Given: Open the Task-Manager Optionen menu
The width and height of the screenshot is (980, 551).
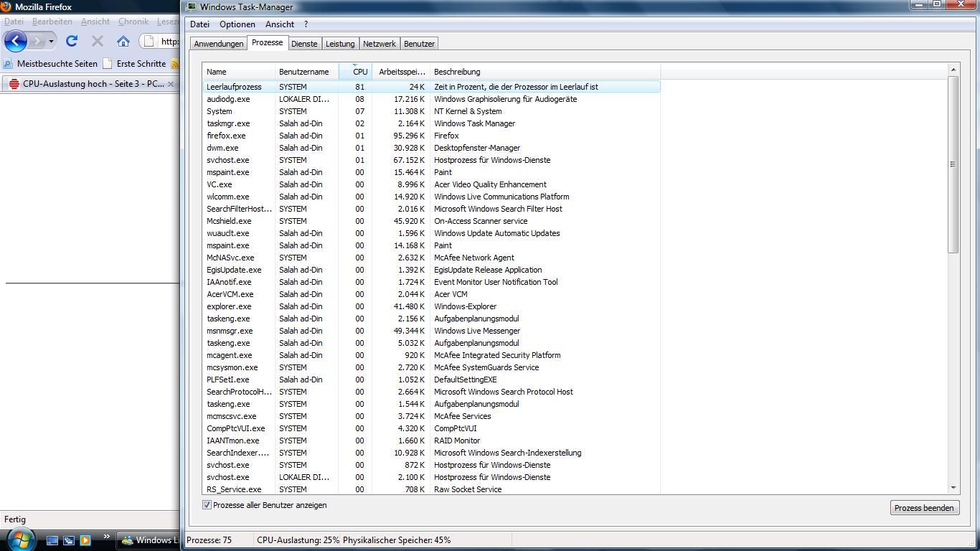Looking at the screenshot, I should (237, 24).
